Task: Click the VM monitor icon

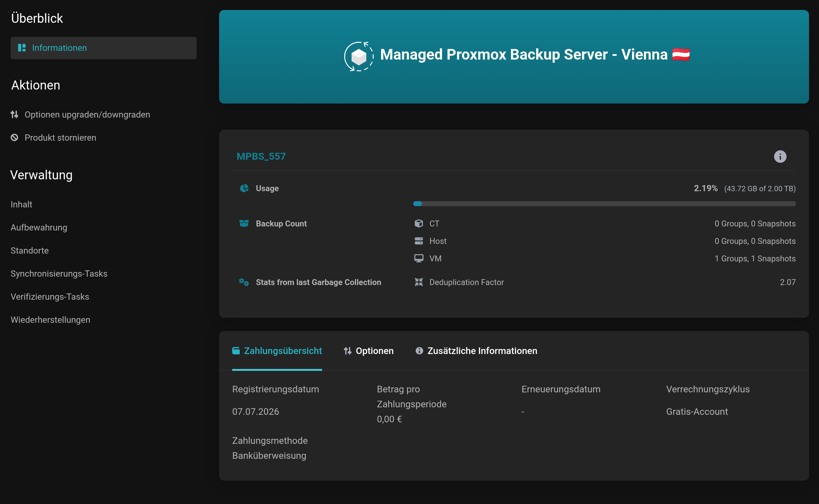Action: pyautogui.click(x=419, y=258)
